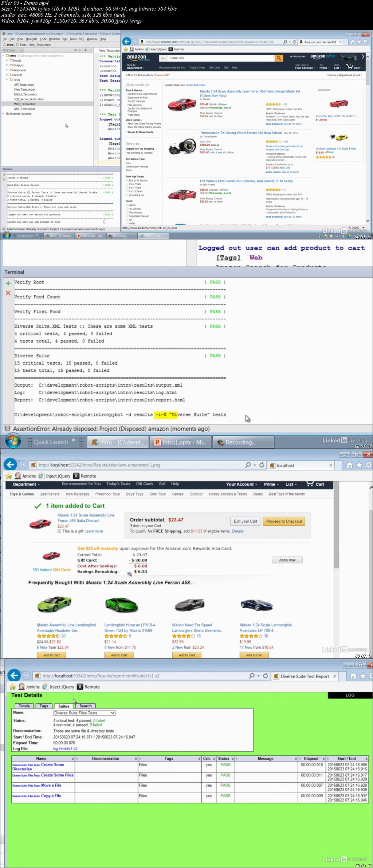Expand External Libraries in PyCharm tree

coord(3,114)
